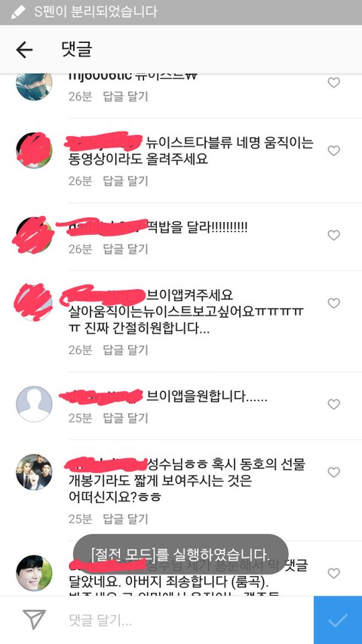Screen dimensions: 362x644
Task: Tap the back arrow next to 댓글
Action: pos(24,50)
